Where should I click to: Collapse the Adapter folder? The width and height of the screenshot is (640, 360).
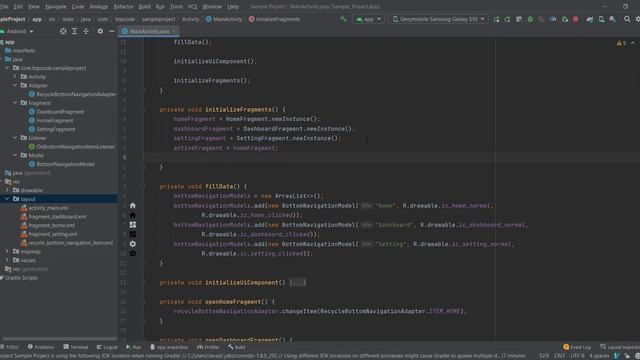coord(15,85)
